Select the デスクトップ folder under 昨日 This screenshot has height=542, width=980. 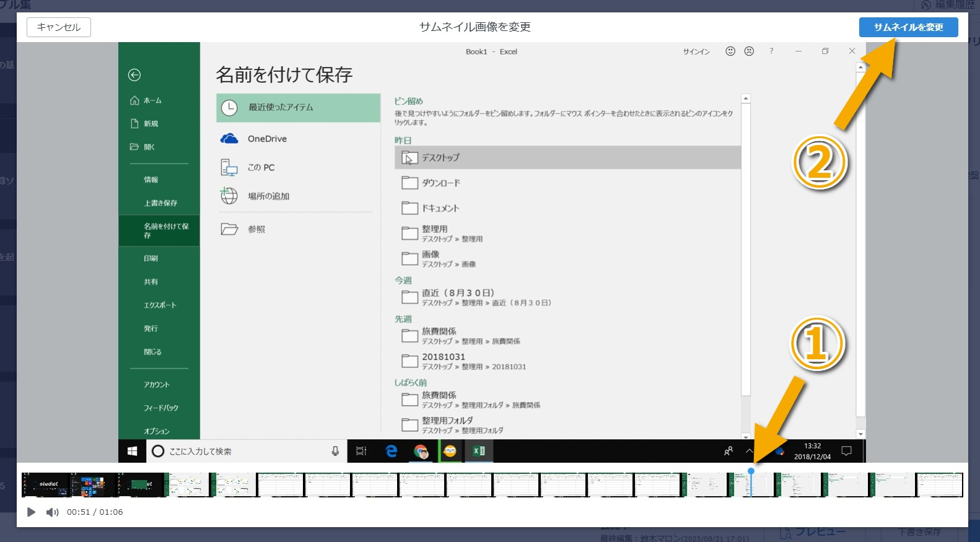point(567,157)
